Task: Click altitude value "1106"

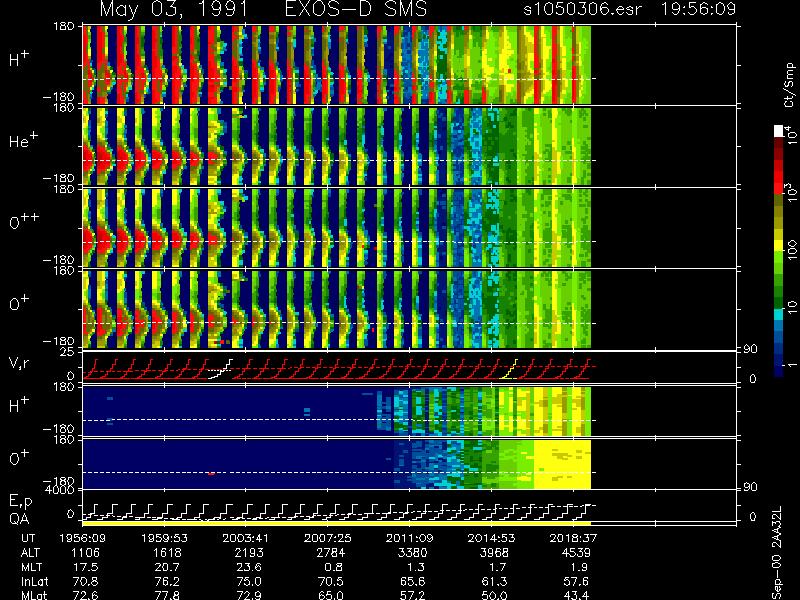Action: (86, 553)
